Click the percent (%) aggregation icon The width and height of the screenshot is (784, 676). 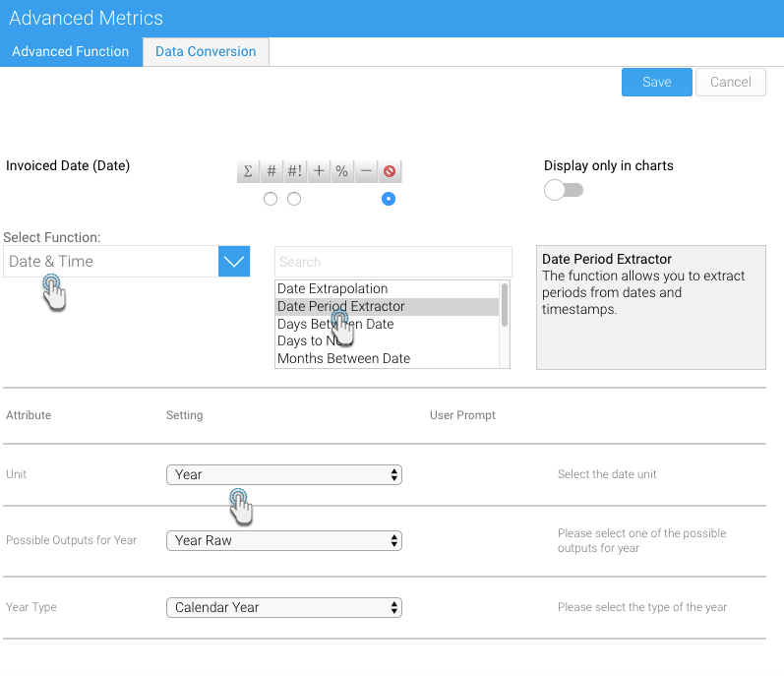341,171
